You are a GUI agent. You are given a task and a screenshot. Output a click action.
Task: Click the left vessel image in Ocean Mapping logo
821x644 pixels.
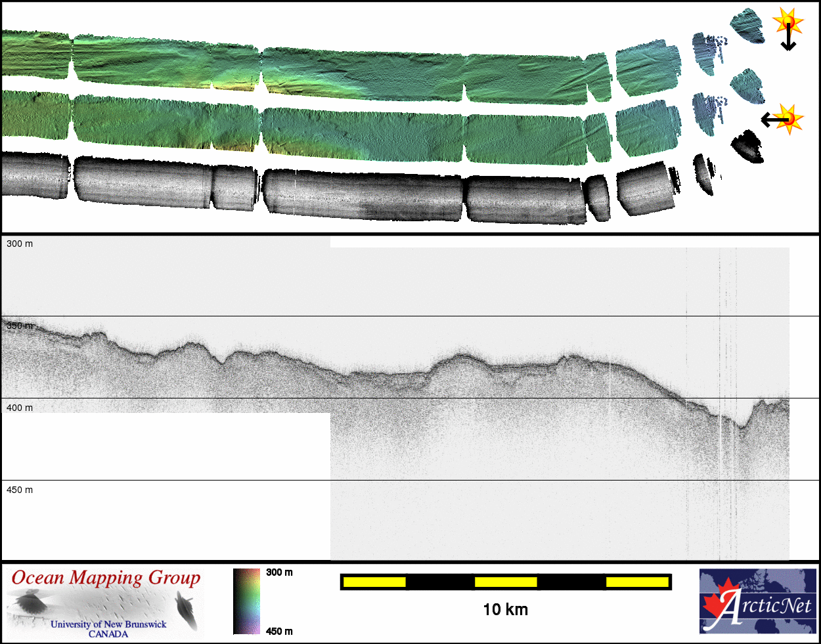coord(29,603)
